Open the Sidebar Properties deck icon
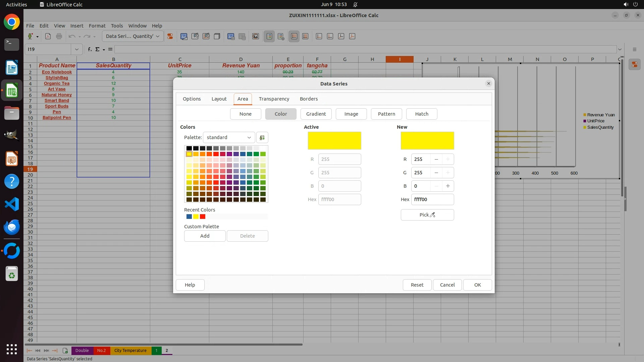The width and height of the screenshot is (644, 362). coord(634,64)
